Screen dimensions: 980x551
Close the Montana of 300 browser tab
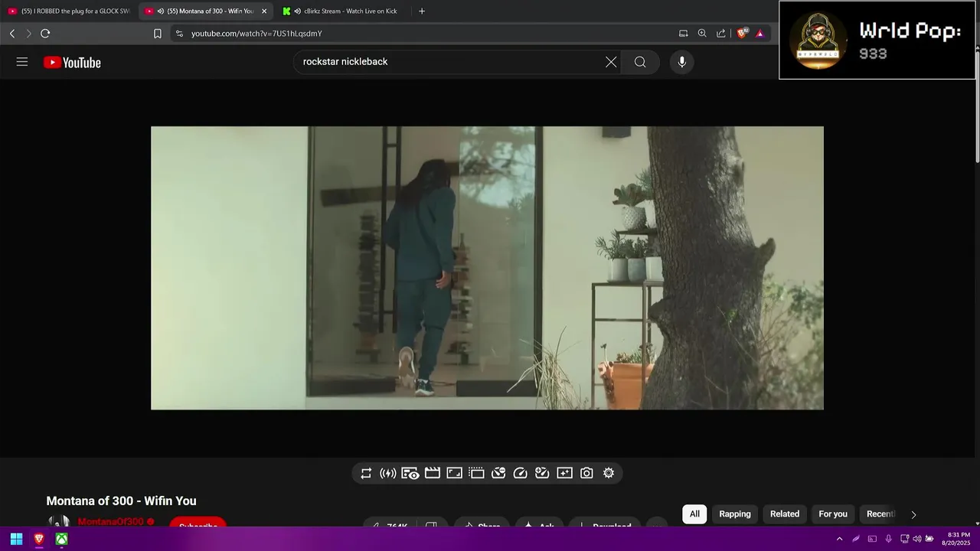264,11
